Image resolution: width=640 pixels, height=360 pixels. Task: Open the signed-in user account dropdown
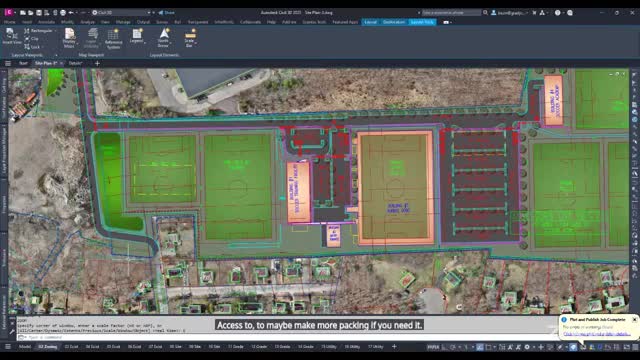[509, 13]
